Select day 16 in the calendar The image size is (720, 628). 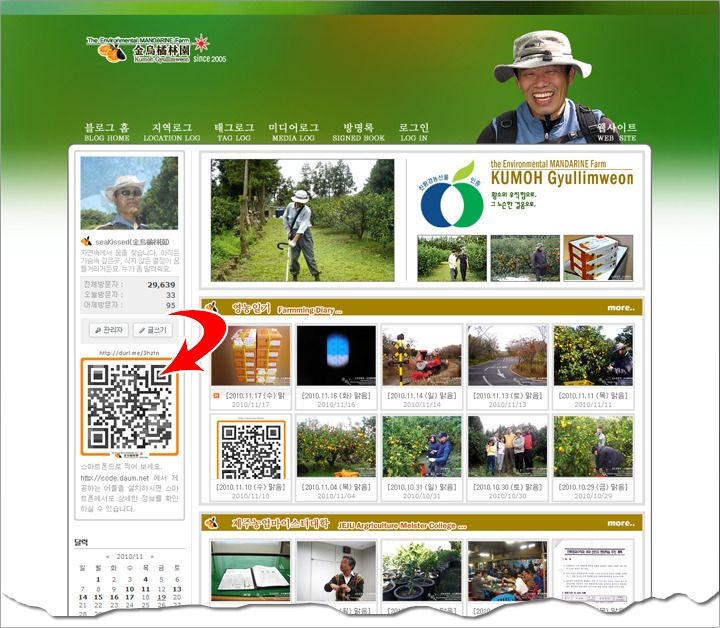pos(114,597)
